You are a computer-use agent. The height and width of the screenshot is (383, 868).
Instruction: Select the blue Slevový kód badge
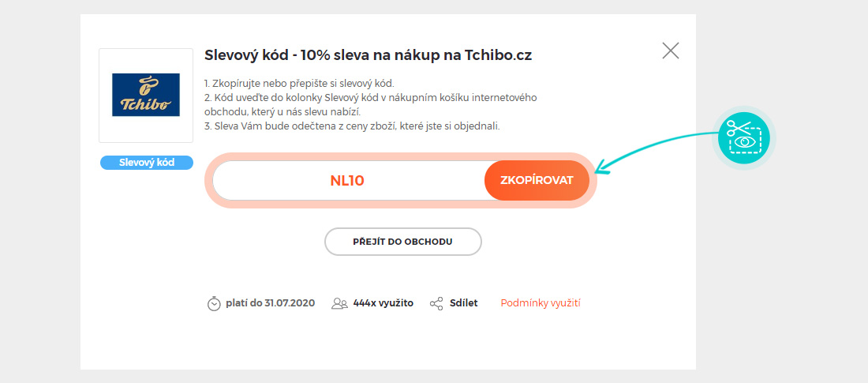[147, 163]
